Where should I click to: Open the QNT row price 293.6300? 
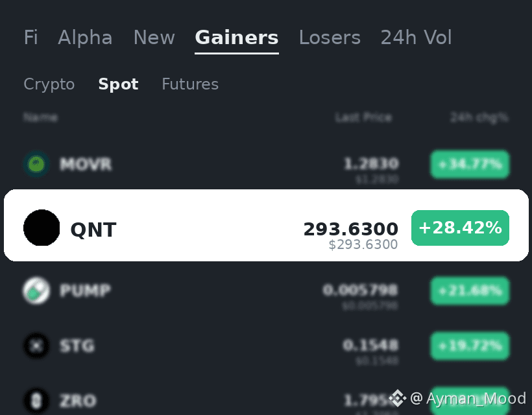click(350, 229)
